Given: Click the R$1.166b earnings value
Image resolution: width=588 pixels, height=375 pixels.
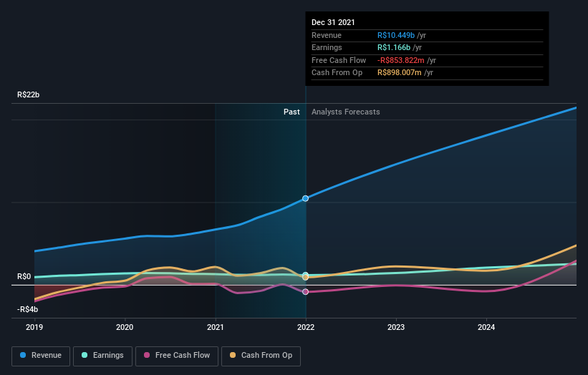Looking at the screenshot, I should coord(394,47).
